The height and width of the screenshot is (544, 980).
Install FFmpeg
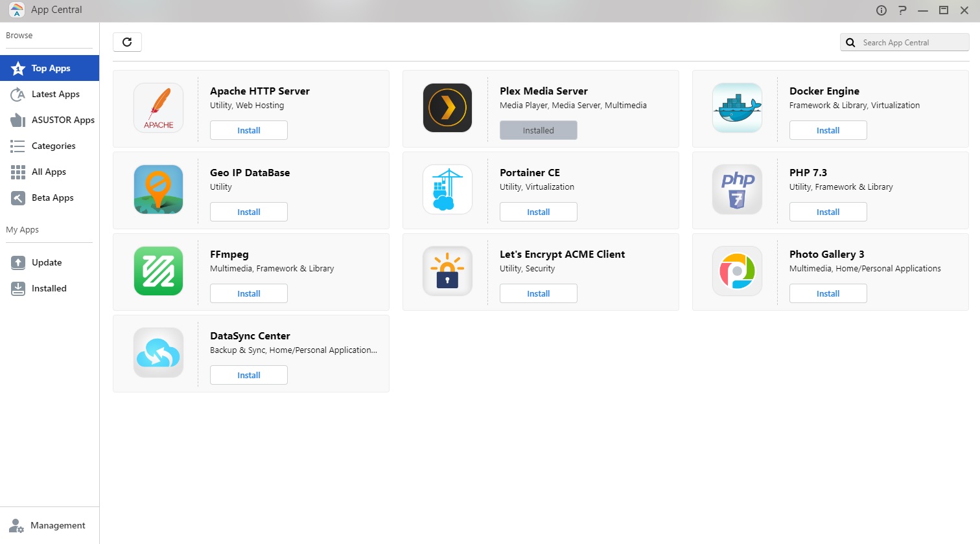point(249,293)
